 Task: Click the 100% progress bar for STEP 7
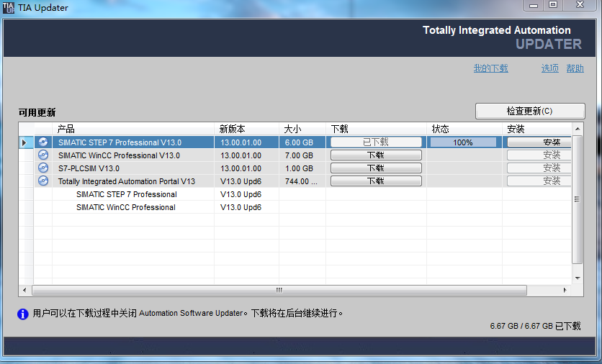point(463,142)
